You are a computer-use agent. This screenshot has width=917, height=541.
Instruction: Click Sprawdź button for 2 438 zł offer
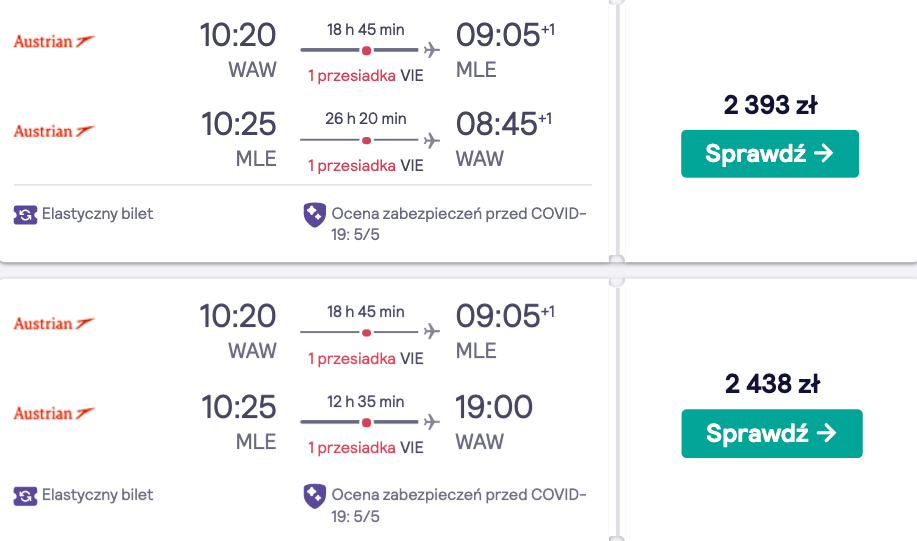[x=771, y=433]
